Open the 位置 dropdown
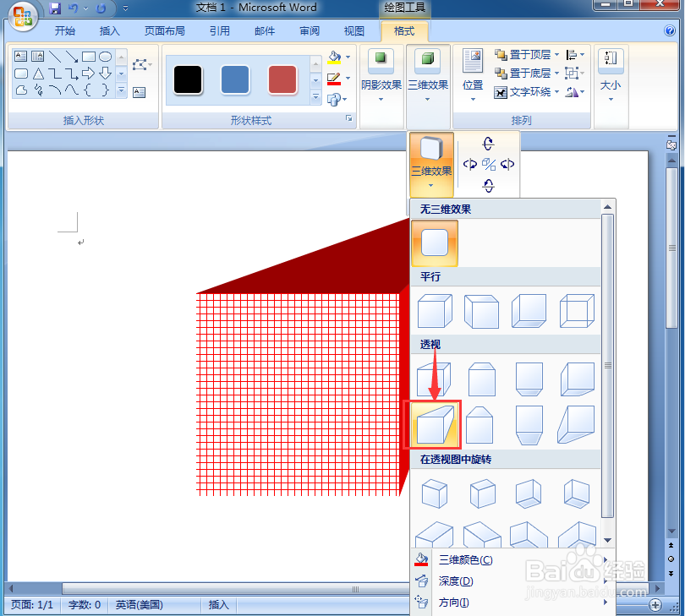 473,75
